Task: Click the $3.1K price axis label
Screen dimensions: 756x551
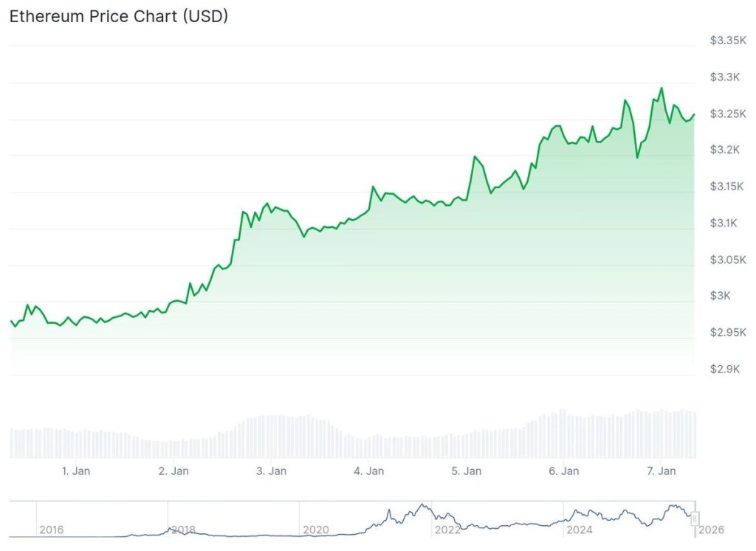Action: pyautogui.click(x=725, y=223)
